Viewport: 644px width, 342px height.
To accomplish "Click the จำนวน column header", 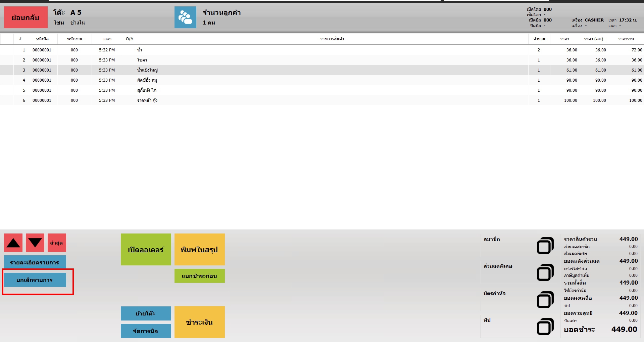I will 539,39.
